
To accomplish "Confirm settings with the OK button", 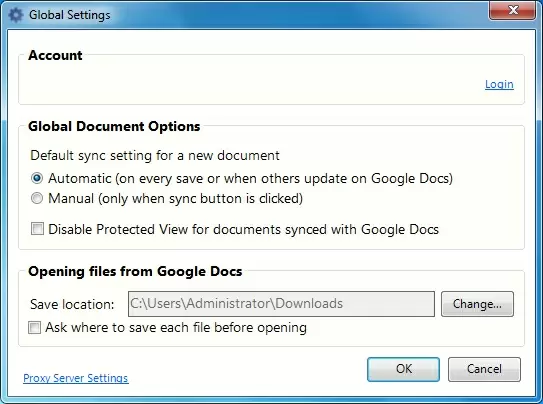I will pos(403,369).
